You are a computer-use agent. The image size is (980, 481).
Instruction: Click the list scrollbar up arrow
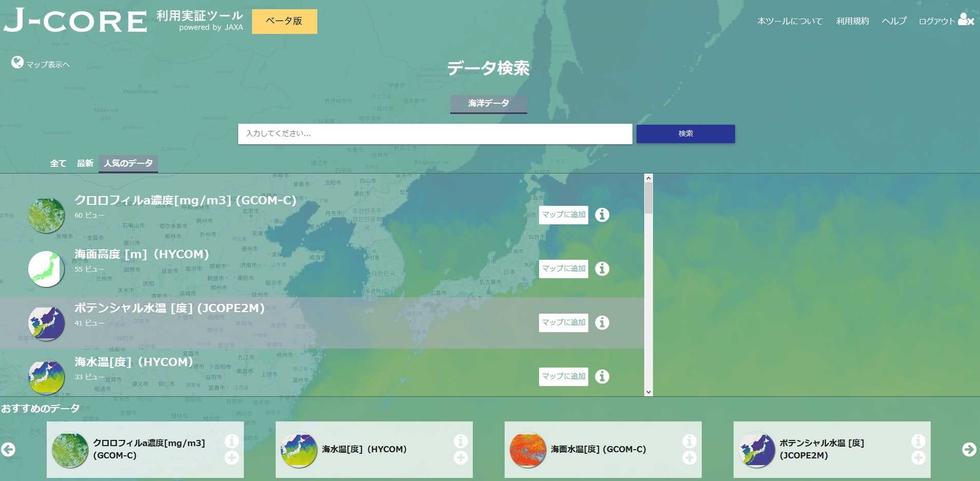(648, 178)
